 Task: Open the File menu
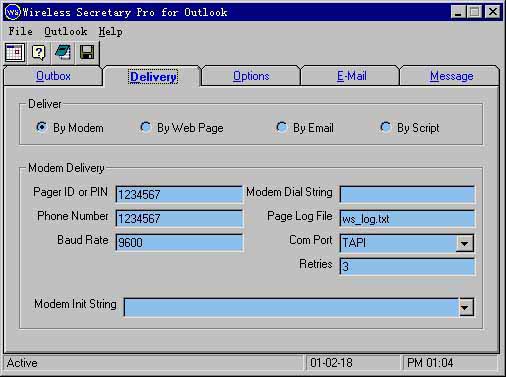pos(21,32)
